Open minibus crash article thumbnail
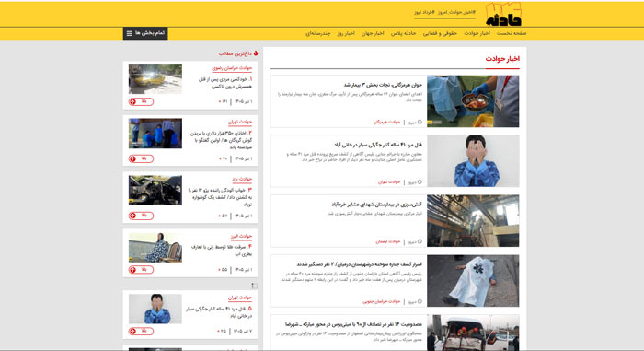 [x=473, y=333]
